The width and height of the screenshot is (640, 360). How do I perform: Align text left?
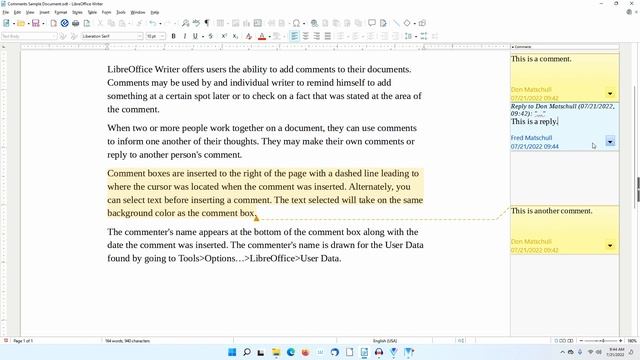(x=294, y=36)
